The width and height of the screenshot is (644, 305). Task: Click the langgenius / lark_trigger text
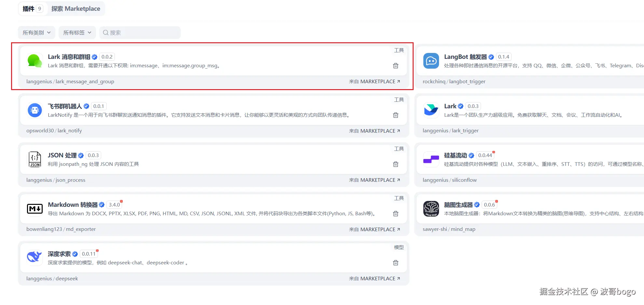click(x=451, y=131)
